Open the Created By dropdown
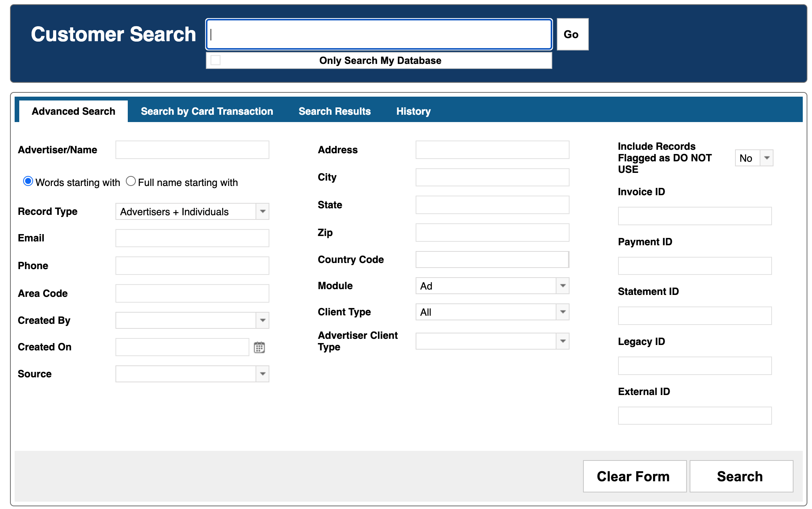The width and height of the screenshot is (812, 509). coord(262,320)
